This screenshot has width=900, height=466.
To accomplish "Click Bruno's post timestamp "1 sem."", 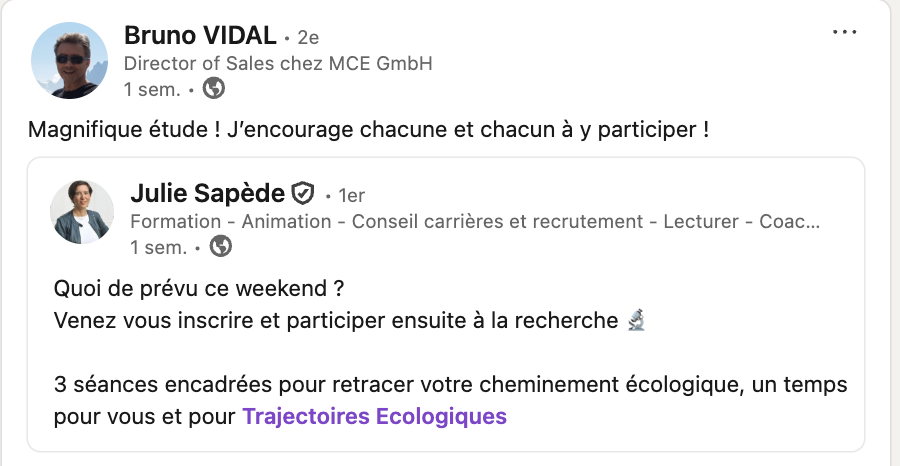I will [x=152, y=89].
